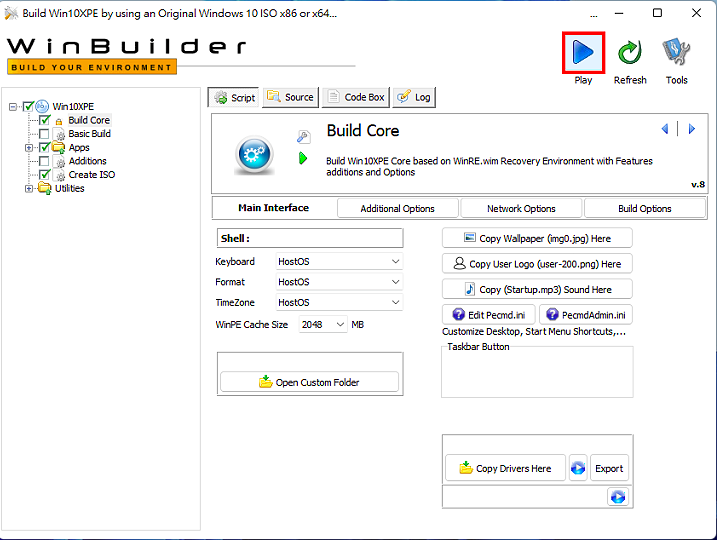Image resolution: width=725 pixels, height=548 pixels.
Task: Select the Win10XPE root label
Action: pyautogui.click(x=73, y=106)
